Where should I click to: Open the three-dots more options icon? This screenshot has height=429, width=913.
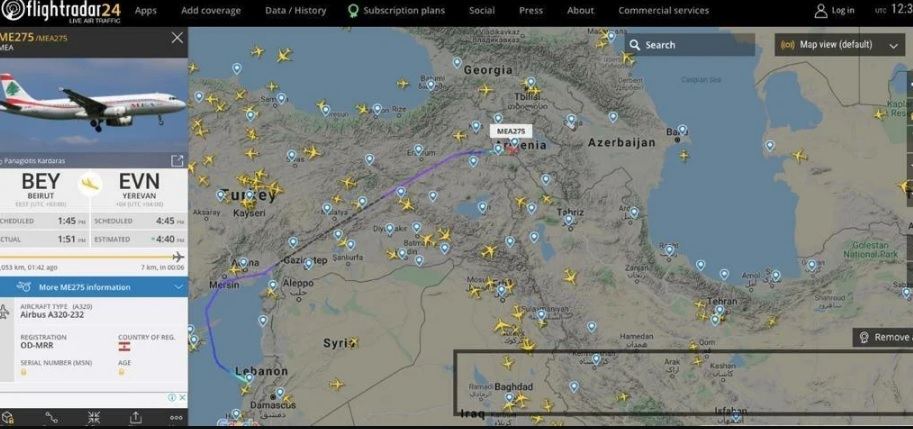176,417
